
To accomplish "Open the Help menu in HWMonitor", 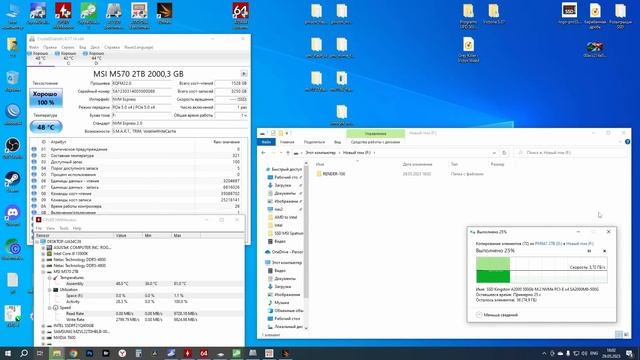I will point(77,228).
